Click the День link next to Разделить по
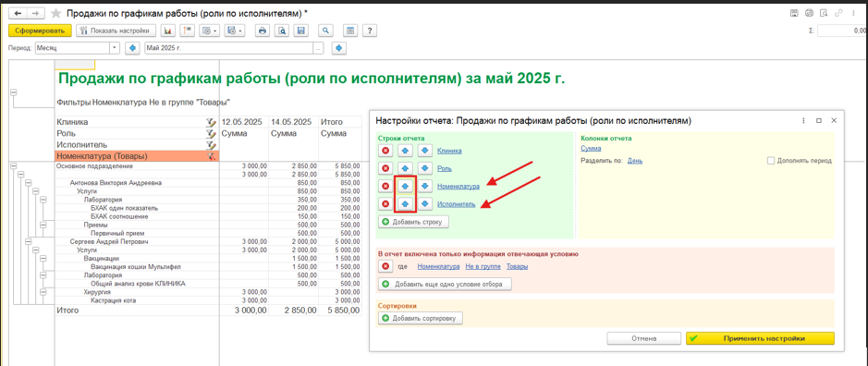868x366 pixels. (x=635, y=161)
